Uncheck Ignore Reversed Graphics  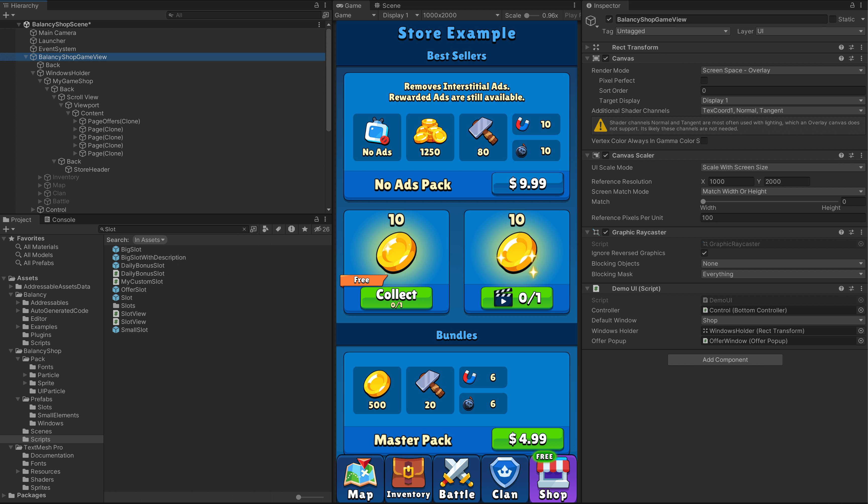coord(704,253)
